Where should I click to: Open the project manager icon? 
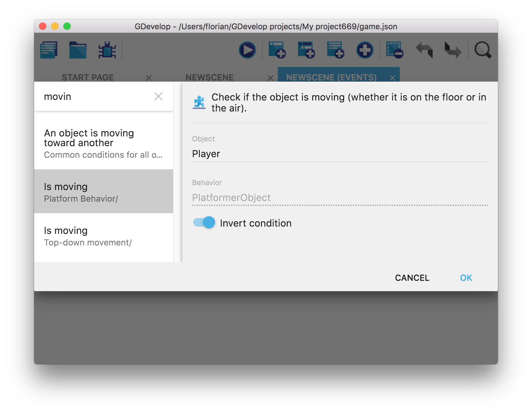point(49,50)
